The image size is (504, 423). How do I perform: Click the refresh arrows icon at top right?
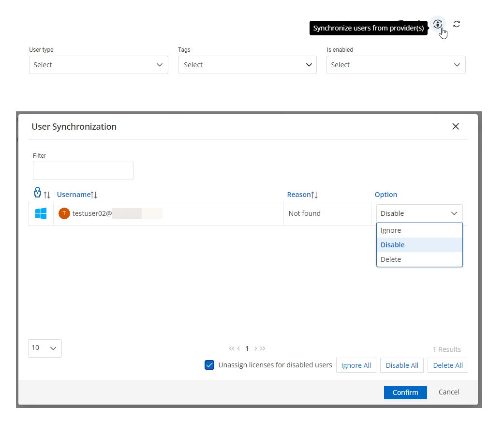pyautogui.click(x=456, y=24)
